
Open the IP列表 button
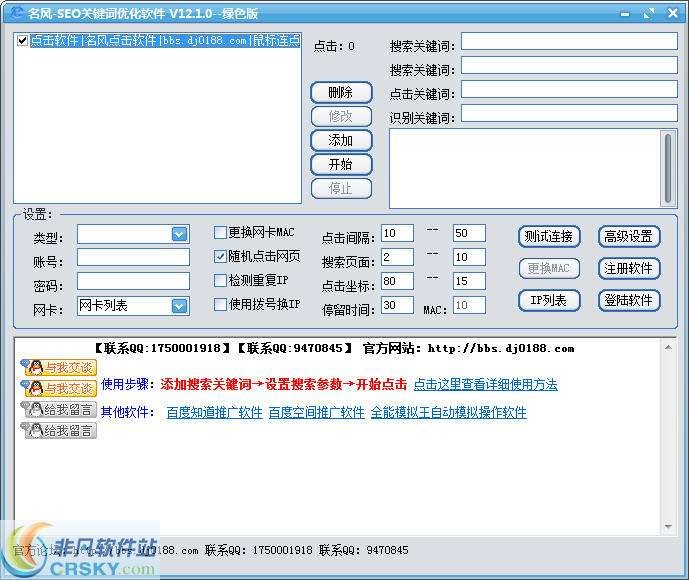click(x=549, y=301)
